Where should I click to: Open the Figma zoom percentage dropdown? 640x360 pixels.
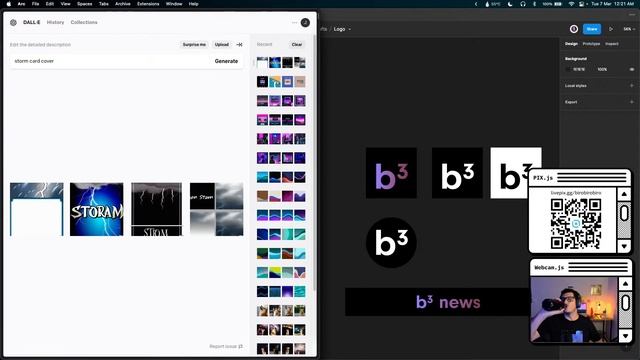629,29
